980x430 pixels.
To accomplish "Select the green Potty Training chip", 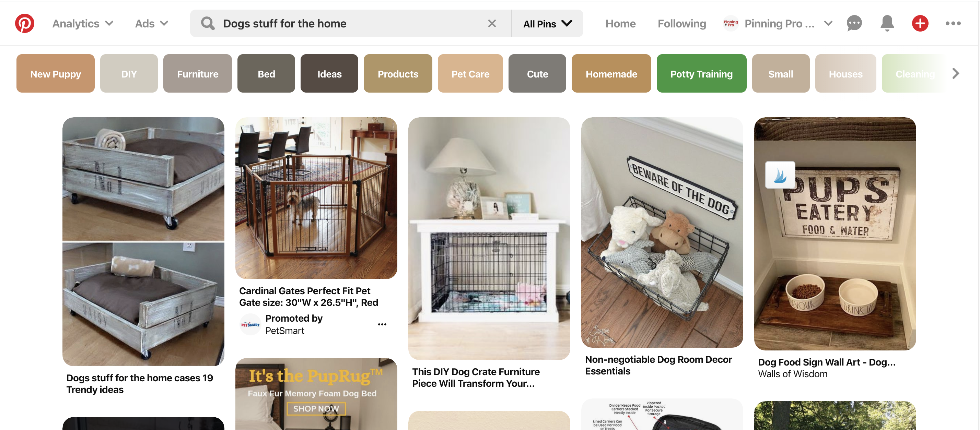I will click(701, 73).
